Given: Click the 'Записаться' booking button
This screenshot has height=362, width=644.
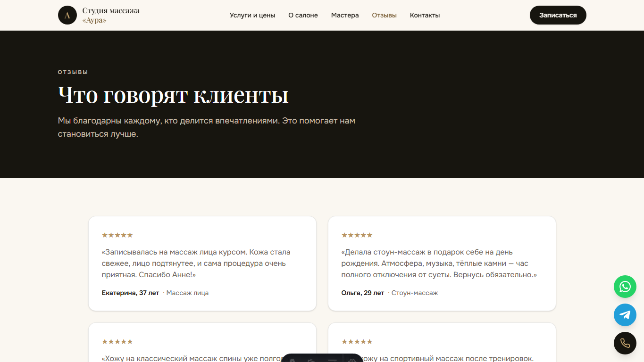Looking at the screenshot, I should click(x=558, y=15).
